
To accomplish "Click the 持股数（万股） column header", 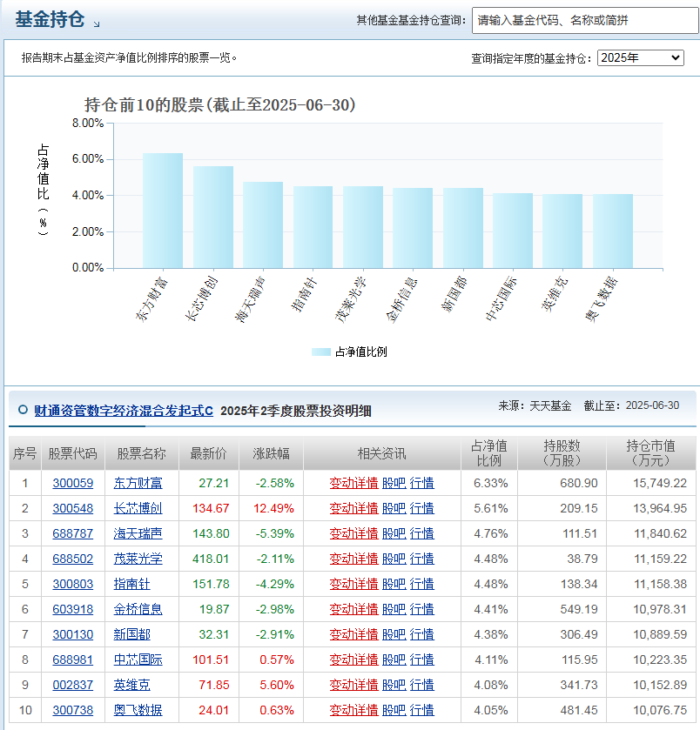I will (x=562, y=453).
